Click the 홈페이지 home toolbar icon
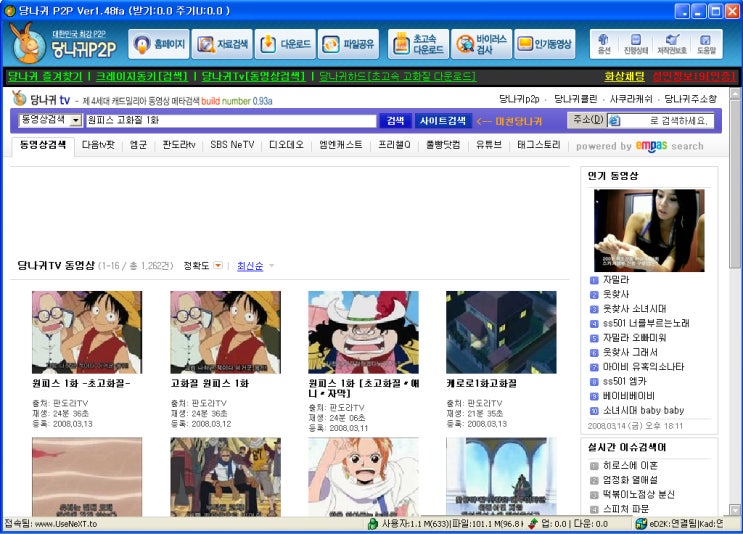Viewport: 743px width, 534px height. pos(158,44)
